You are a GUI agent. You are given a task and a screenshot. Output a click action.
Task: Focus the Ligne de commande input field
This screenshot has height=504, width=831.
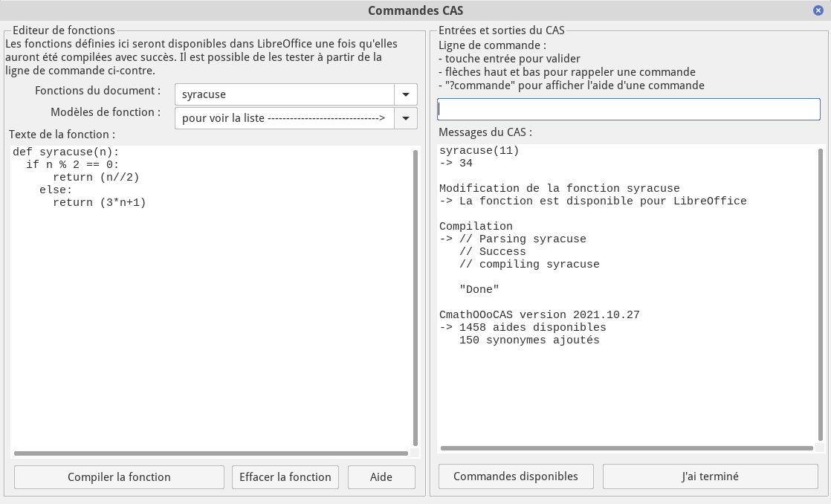coord(628,109)
